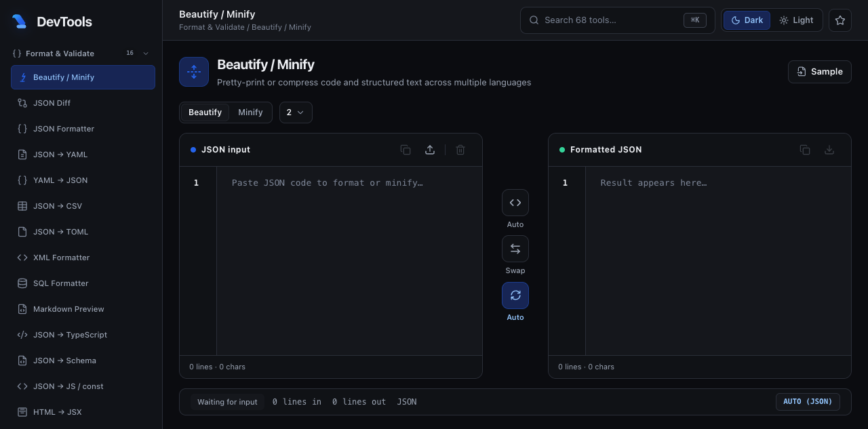This screenshot has width=868, height=429.
Task: Click the language Auto code button
Action: (x=515, y=203)
